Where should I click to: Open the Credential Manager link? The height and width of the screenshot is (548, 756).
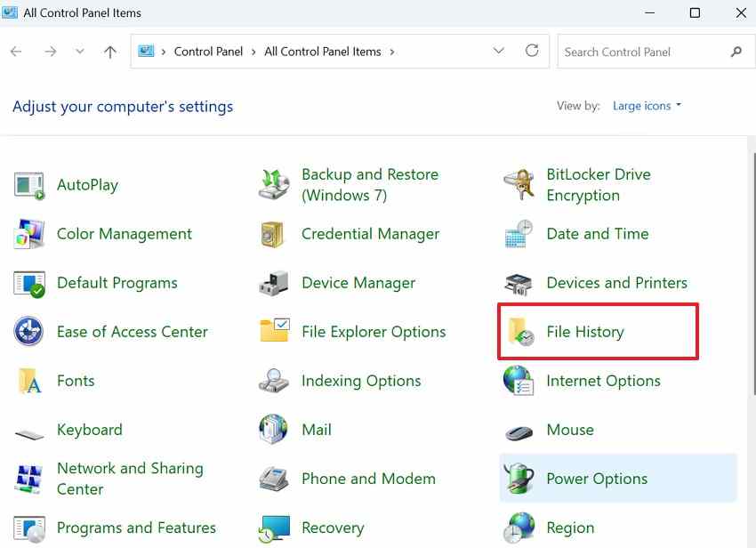pos(370,234)
